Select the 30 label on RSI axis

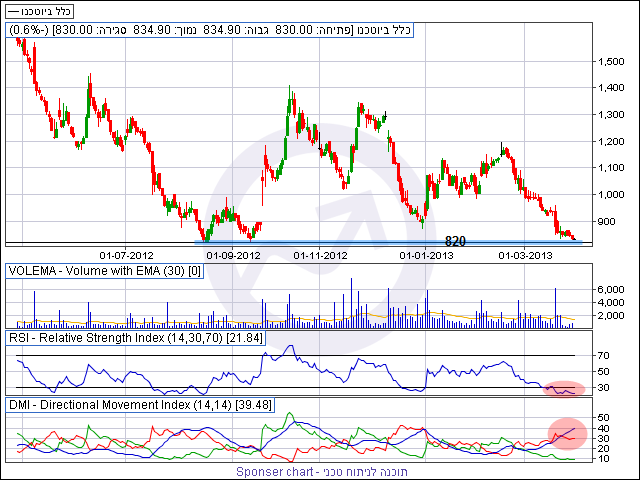604,387
